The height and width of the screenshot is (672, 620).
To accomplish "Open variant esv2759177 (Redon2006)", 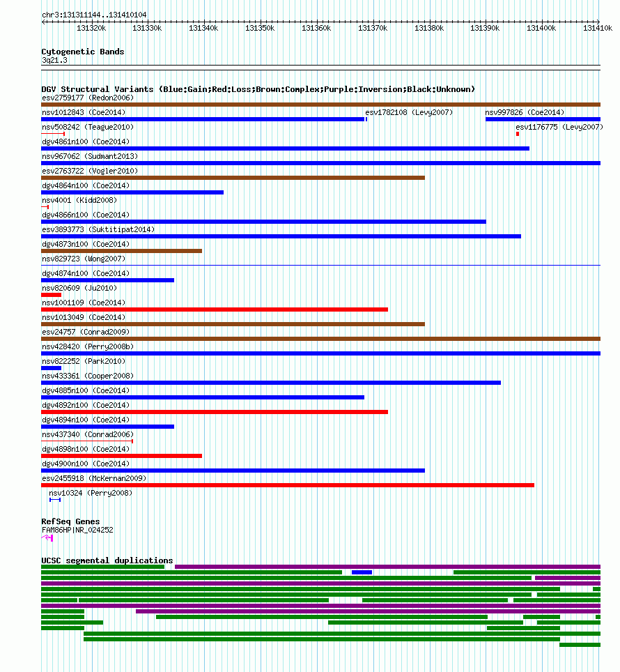I will (88, 98).
